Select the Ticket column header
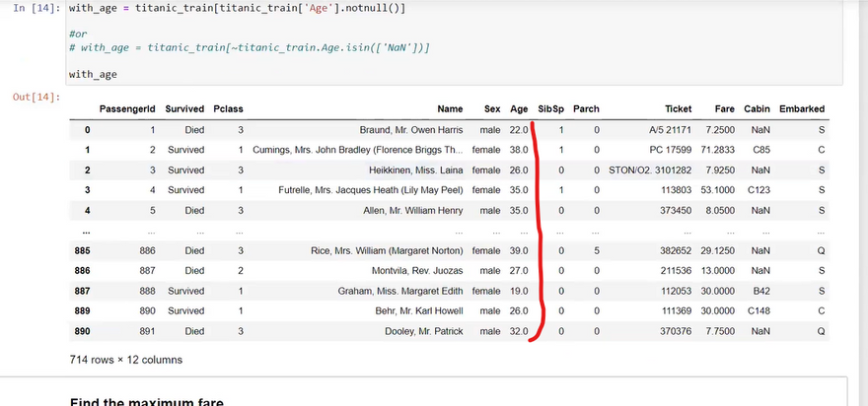The height and width of the screenshot is (406, 868). (678, 109)
